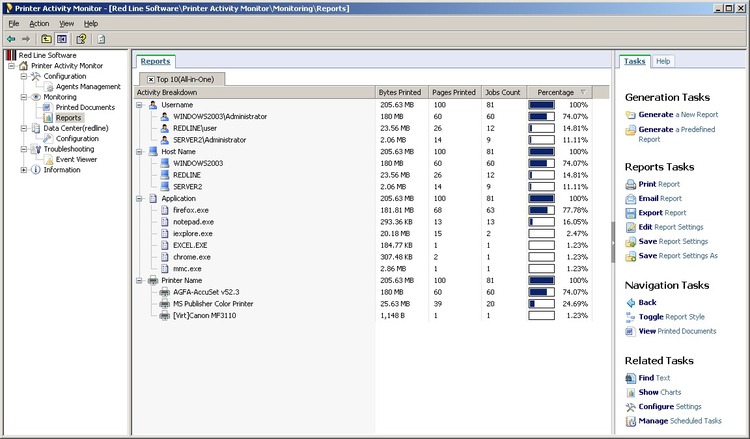Click the export list toolbar icon

click(101, 39)
